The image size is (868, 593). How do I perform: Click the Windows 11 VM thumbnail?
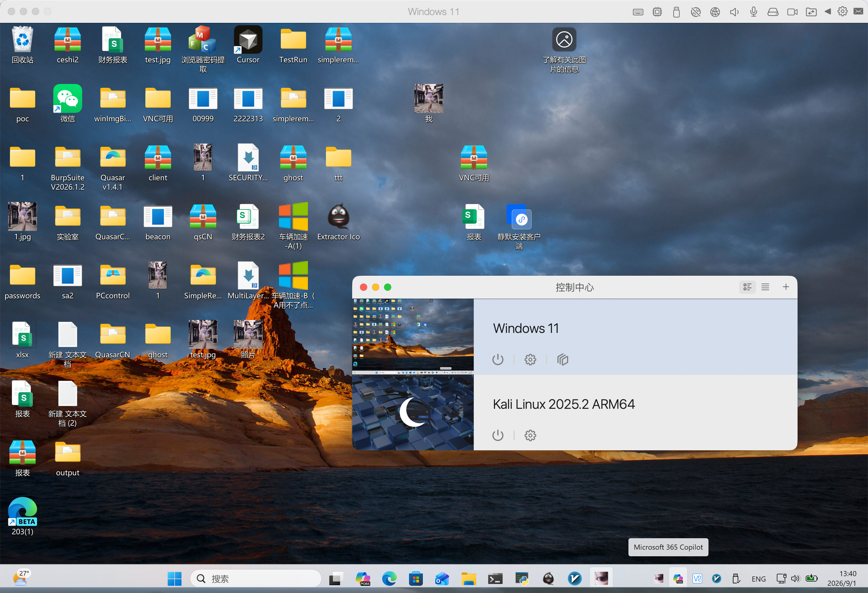tap(413, 336)
